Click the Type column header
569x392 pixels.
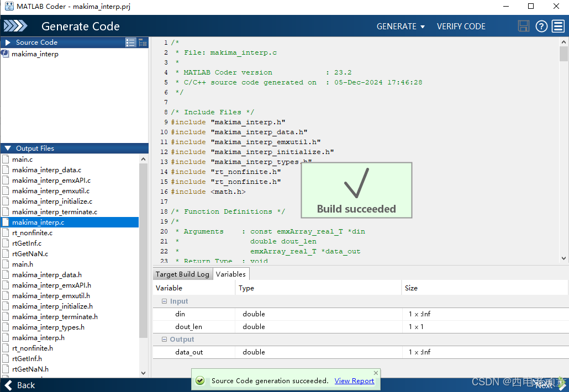click(319, 288)
